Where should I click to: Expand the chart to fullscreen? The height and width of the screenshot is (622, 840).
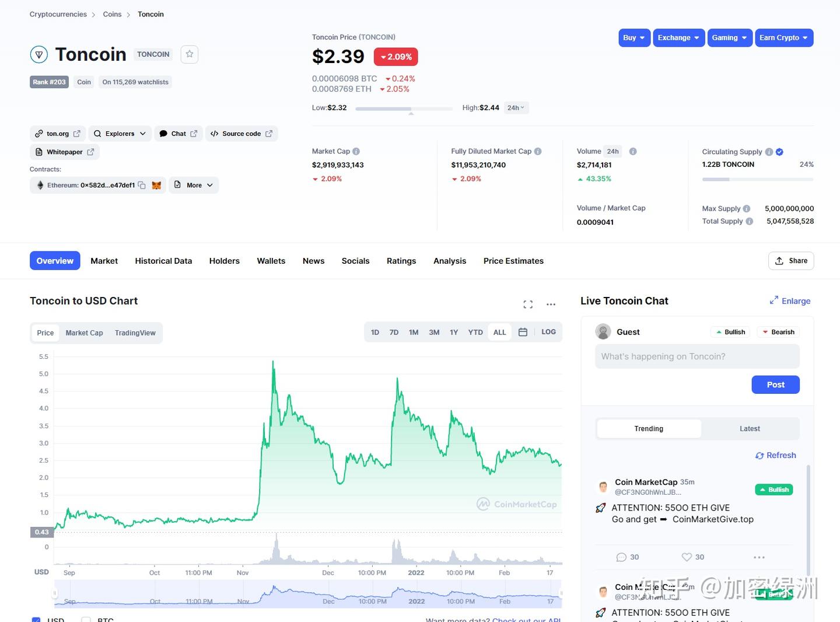click(x=528, y=304)
